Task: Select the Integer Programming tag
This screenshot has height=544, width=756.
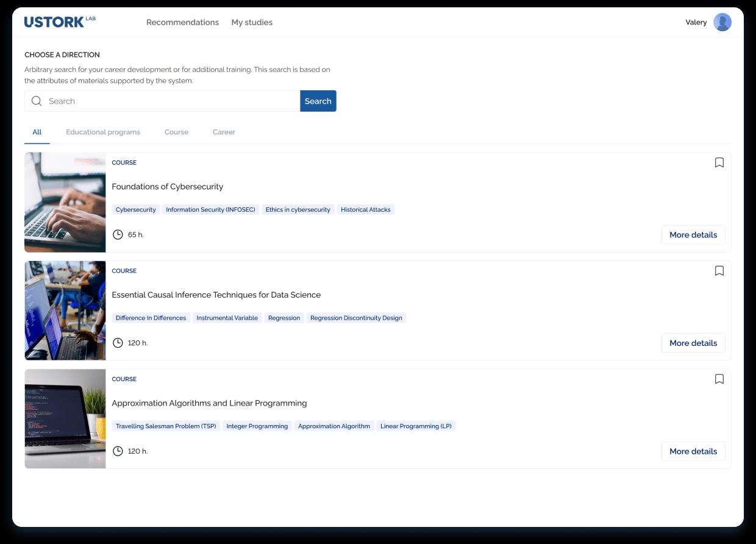Action: tap(257, 426)
